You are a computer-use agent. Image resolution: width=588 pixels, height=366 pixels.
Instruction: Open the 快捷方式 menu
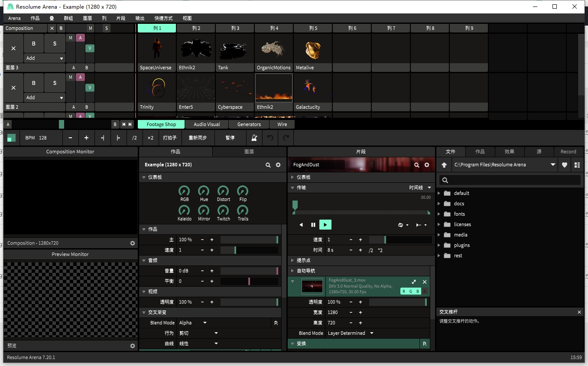click(x=163, y=18)
